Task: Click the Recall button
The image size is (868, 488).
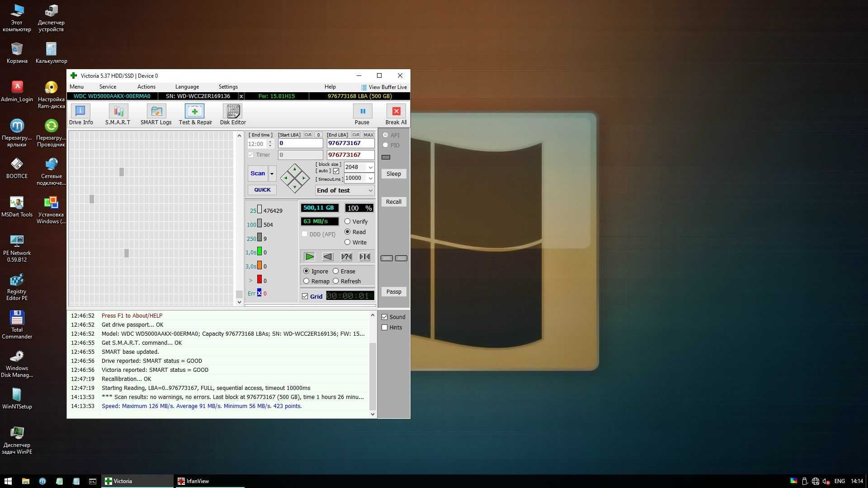Action: click(394, 202)
